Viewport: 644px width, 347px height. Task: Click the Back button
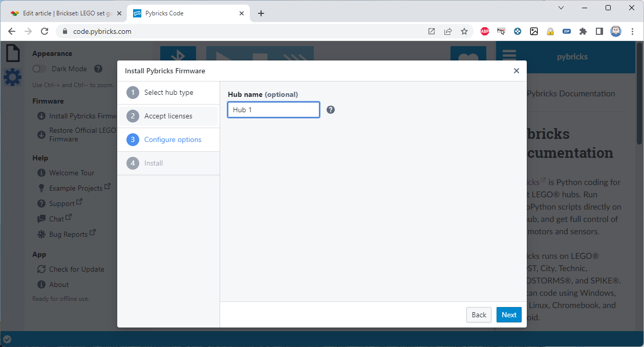(x=479, y=315)
